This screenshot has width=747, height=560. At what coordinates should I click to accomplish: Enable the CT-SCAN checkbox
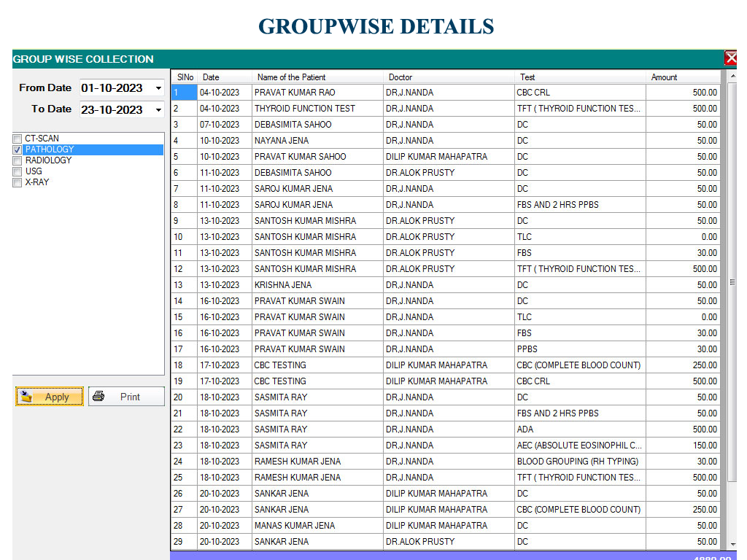[17, 139]
